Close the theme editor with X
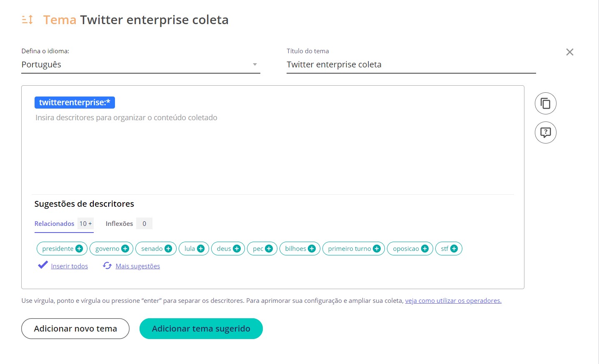Image resolution: width=599 pixels, height=364 pixels. 569,52
